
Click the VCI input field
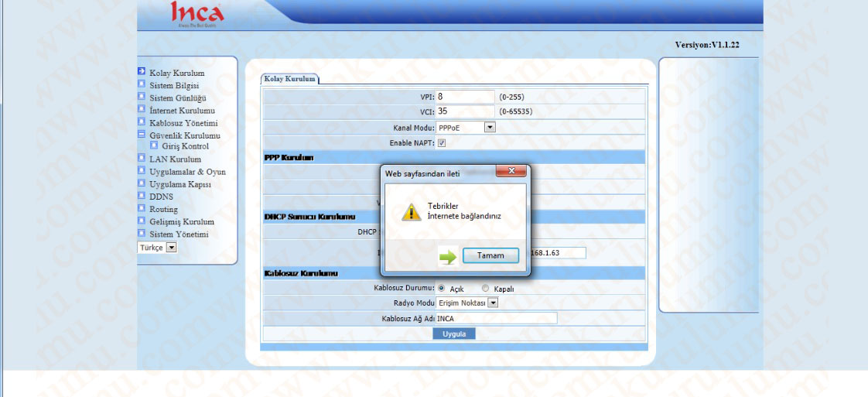pyautogui.click(x=465, y=111)
